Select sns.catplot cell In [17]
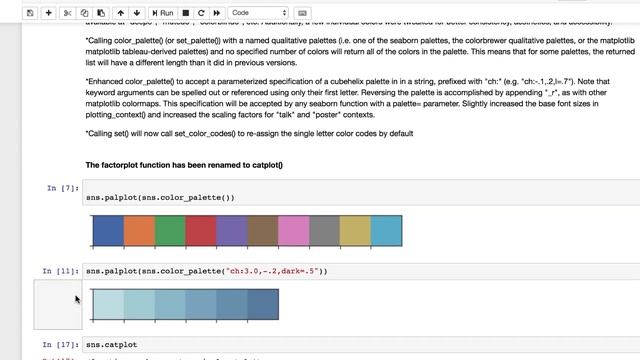The width and height of the screenshot is (640, 360). [x=361, y=345]
